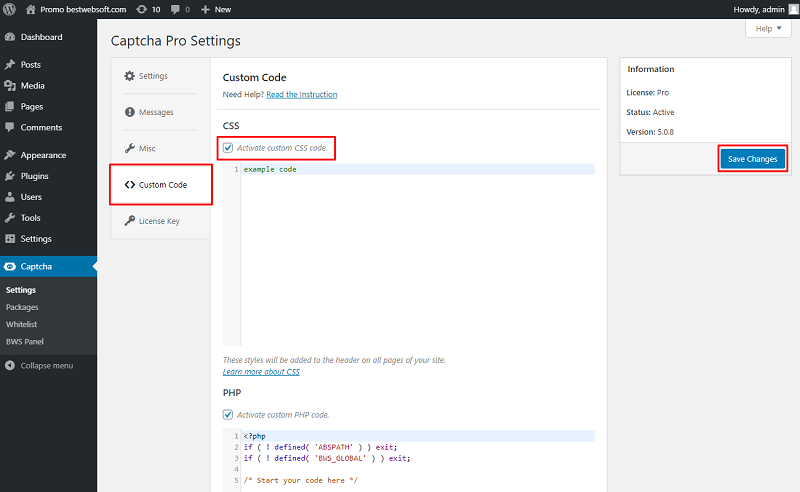Click the Collapse menu arrow icon

10,365
